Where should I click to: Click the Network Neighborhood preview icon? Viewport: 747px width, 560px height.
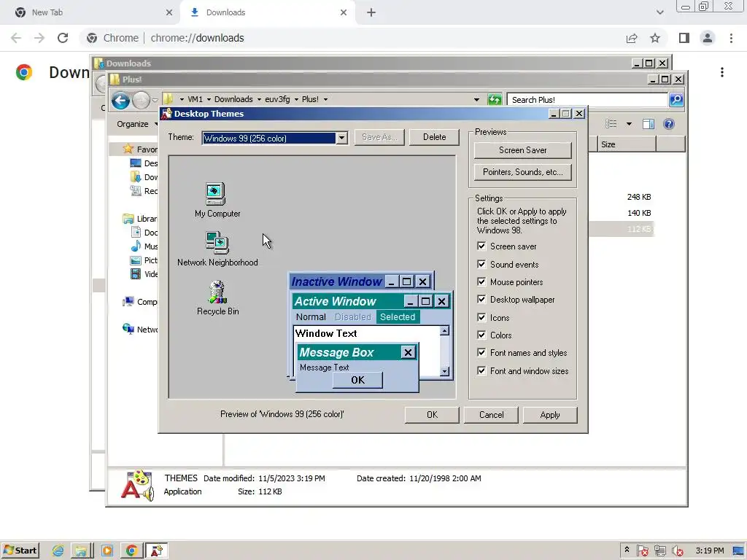click(x=217, y=243)
